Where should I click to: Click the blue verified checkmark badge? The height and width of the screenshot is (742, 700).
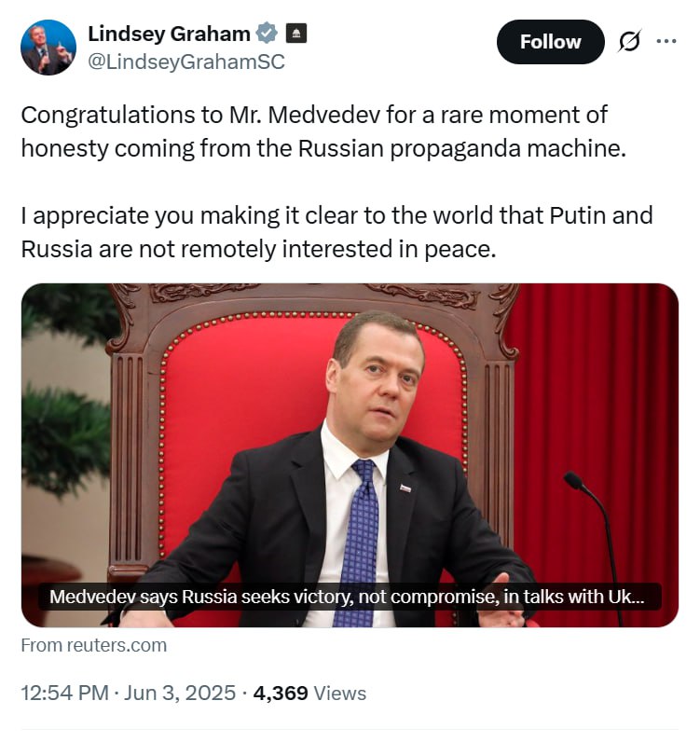(x=267, y=34)
